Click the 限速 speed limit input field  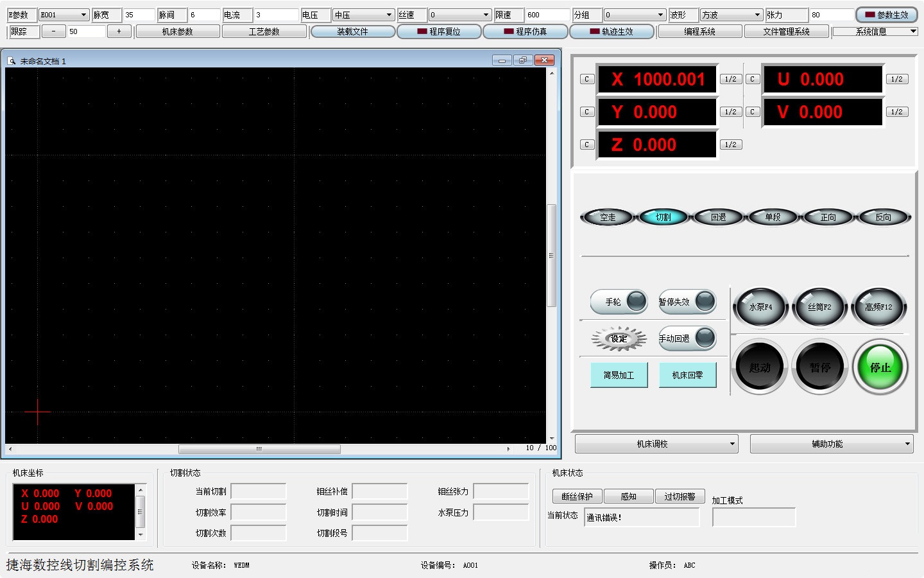coord(547,15)
